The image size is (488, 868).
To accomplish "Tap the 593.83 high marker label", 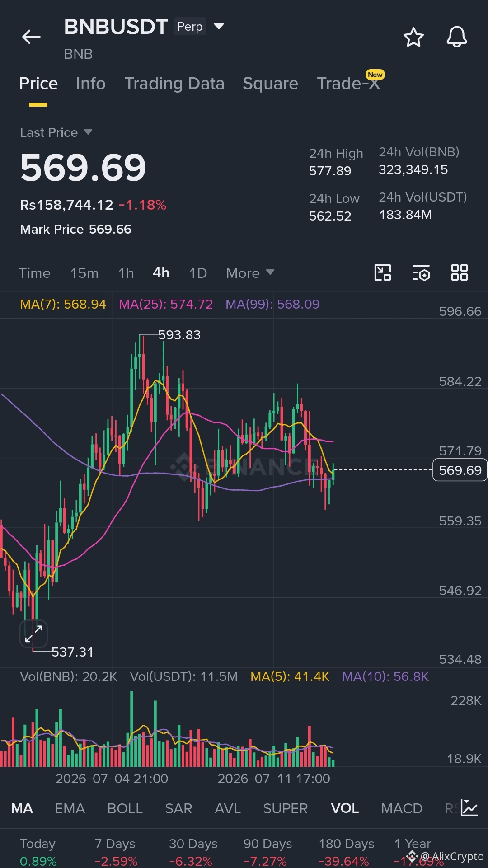I will pyautogui.click(x=179, y=335).
